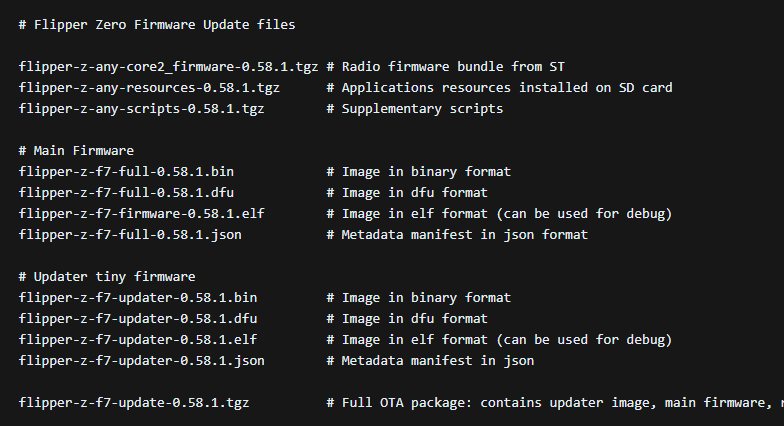Click flipper-z-f7-firmware-0.58.1.elf filename

click(142, 214)
